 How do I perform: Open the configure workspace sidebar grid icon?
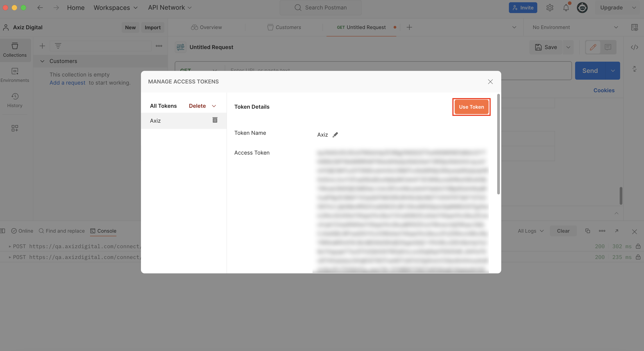click(15, 128)
